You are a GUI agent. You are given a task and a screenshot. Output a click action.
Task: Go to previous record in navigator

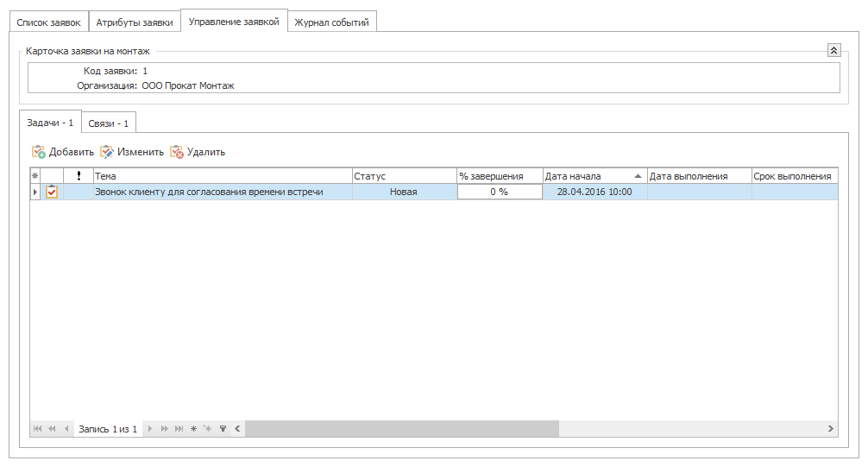point(66,429)
